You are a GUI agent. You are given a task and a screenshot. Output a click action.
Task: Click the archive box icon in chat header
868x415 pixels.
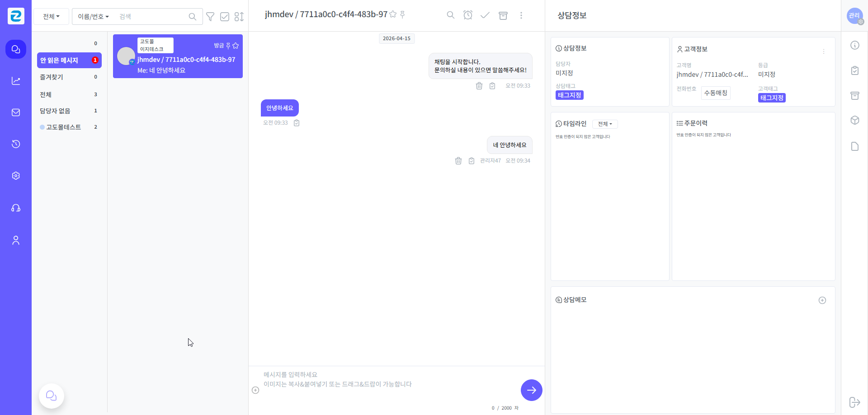click(503, 15)
